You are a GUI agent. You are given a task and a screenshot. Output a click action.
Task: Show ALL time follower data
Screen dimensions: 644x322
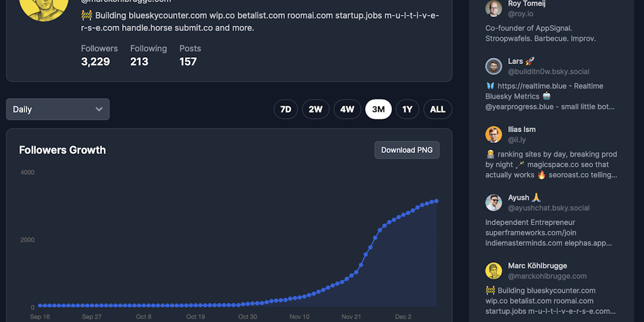click(438, 109)
